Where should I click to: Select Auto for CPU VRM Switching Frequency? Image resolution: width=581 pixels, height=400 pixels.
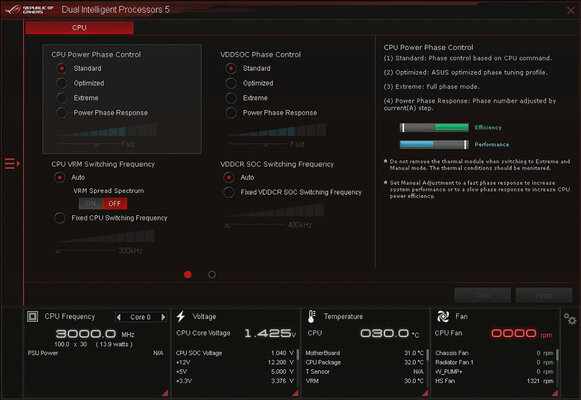[x=59, y=177]
